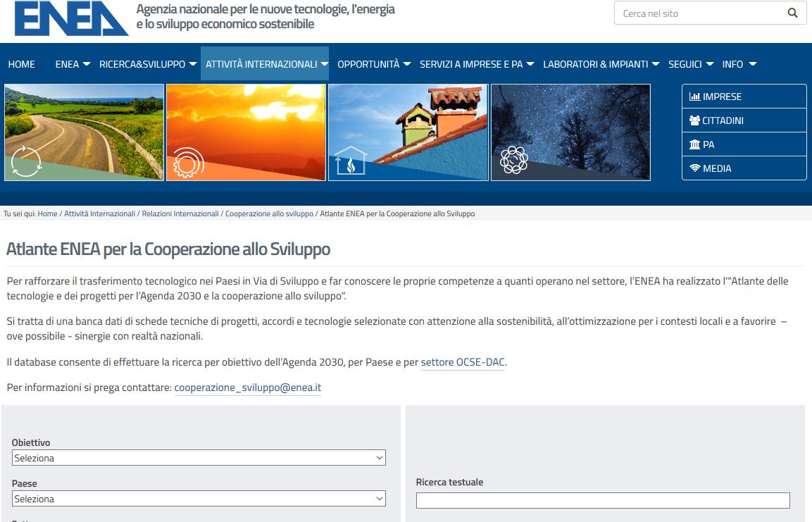Expand the Paese Seleziona dropdown
The image size is (812, 522).
[x=199, y=499]
